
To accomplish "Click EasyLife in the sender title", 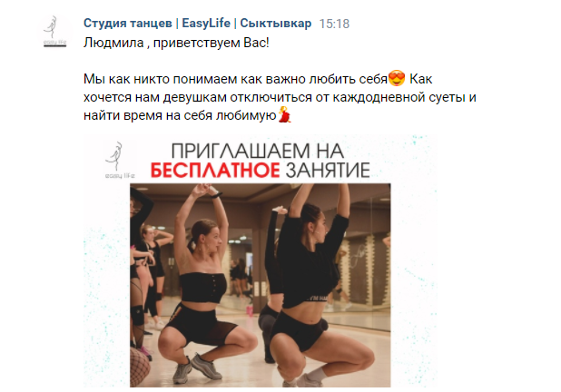I will [x=206, y=24].
